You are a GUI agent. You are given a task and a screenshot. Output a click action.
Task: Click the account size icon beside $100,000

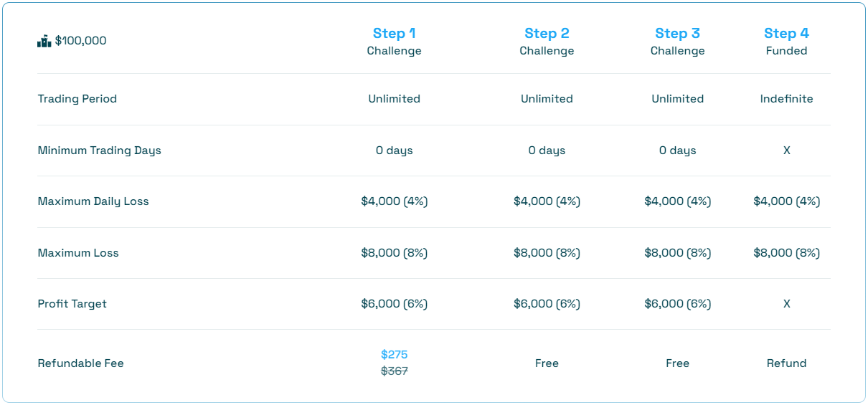pyautogui.click(x=44, y=41)
